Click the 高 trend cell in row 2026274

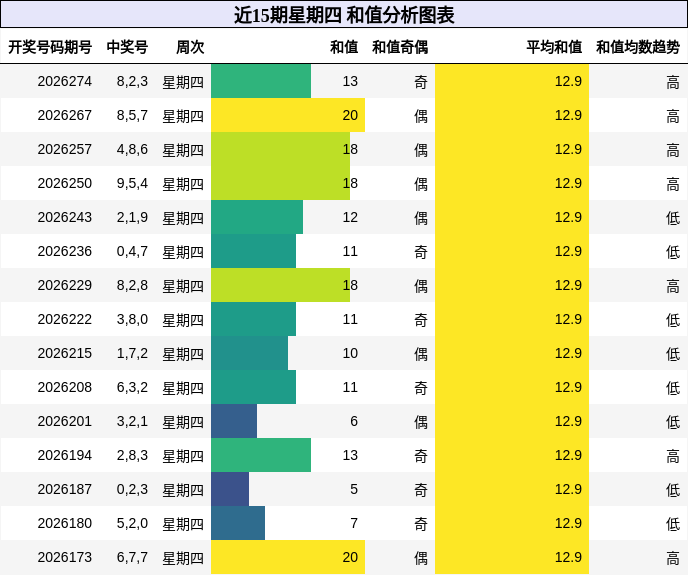click(673, 82)
